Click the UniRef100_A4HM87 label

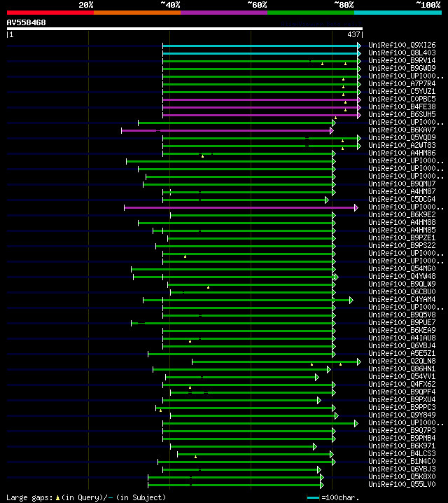pyautogui.click(x=402, y=191)
